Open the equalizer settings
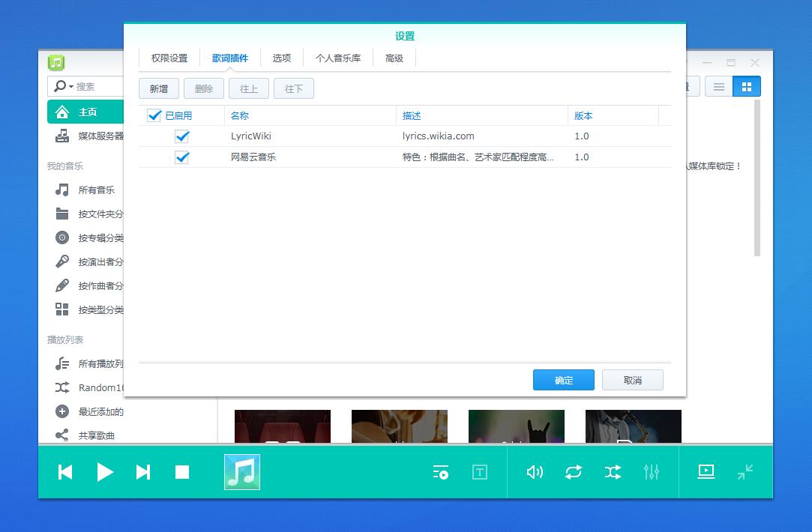 click(x=651, y=472)
